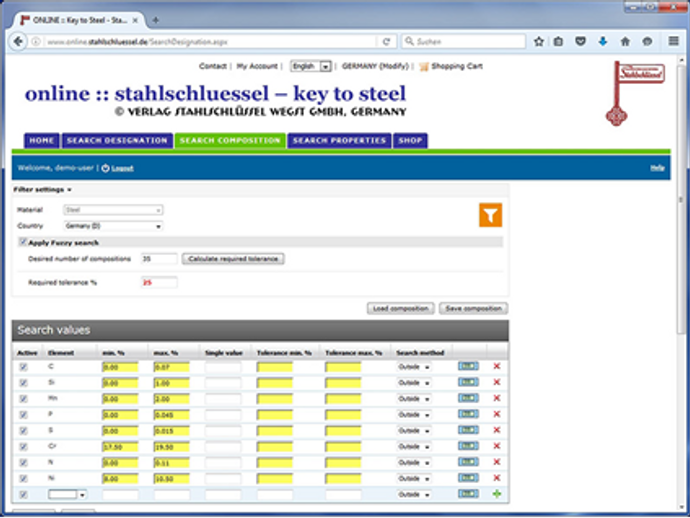The height and width of the screenshot is (518, 690).
Task: Switch to SEARCH PROPERTIES tab
Action: click(x=339, y=140)
